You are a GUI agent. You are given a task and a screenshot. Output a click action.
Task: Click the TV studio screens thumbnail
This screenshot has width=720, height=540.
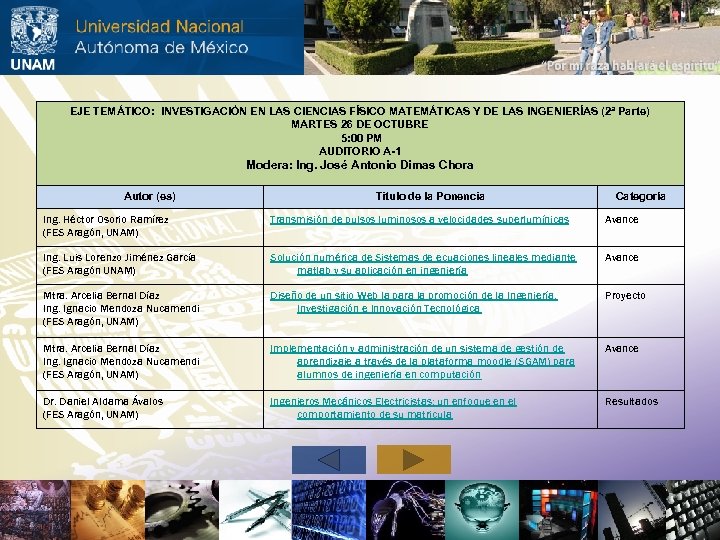click(x=558, y=510)
